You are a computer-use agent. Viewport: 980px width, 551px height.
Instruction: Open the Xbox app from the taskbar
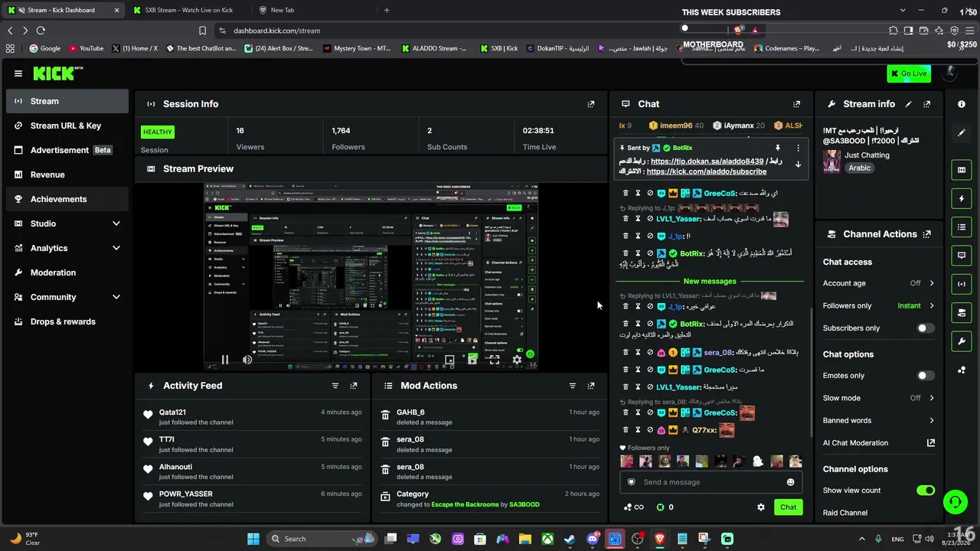coord(547,539)
